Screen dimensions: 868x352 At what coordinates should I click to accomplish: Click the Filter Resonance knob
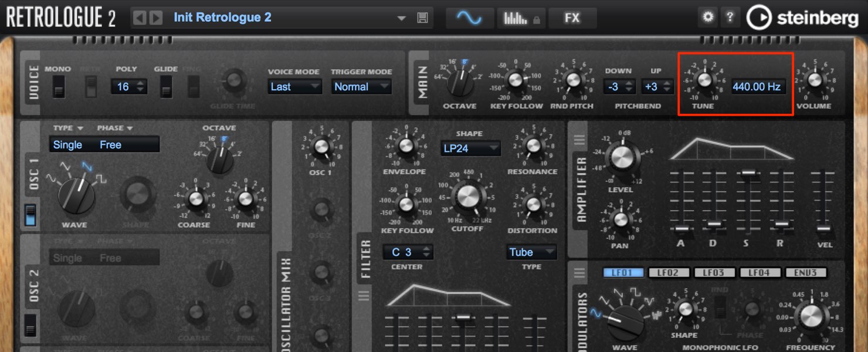click(x=533, y=146)
